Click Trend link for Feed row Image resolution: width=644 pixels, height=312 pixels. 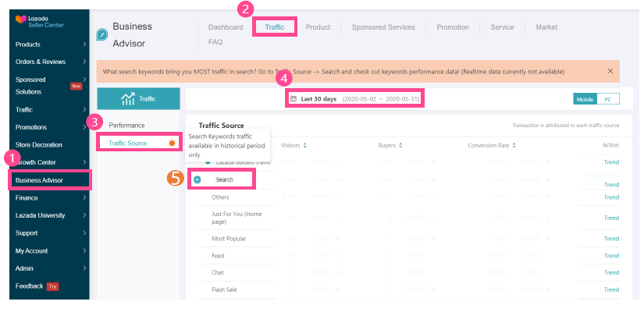pyautogui.click(x=611, y=256)
